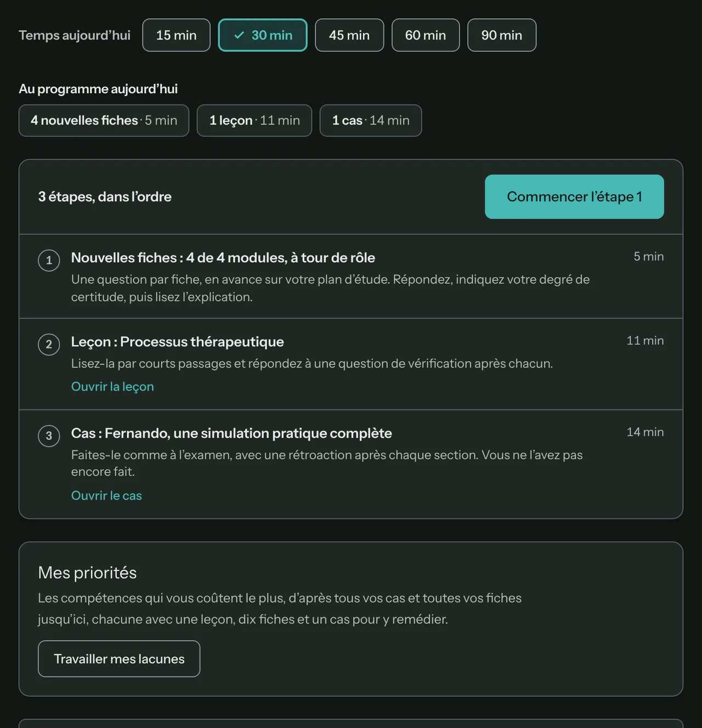Click the 'Lisez-la par courts passages' description
702x728 pixels.
tap(312, 363)
